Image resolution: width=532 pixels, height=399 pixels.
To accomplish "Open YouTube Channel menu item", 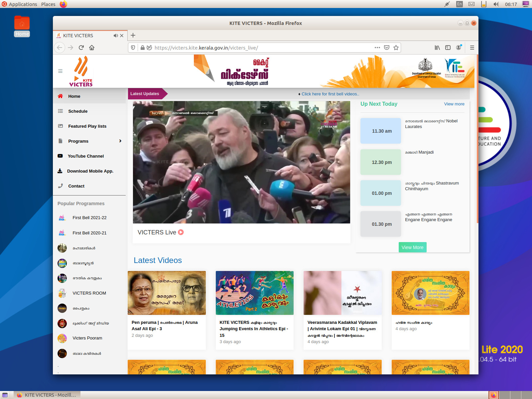I will (x=89, y=156).
